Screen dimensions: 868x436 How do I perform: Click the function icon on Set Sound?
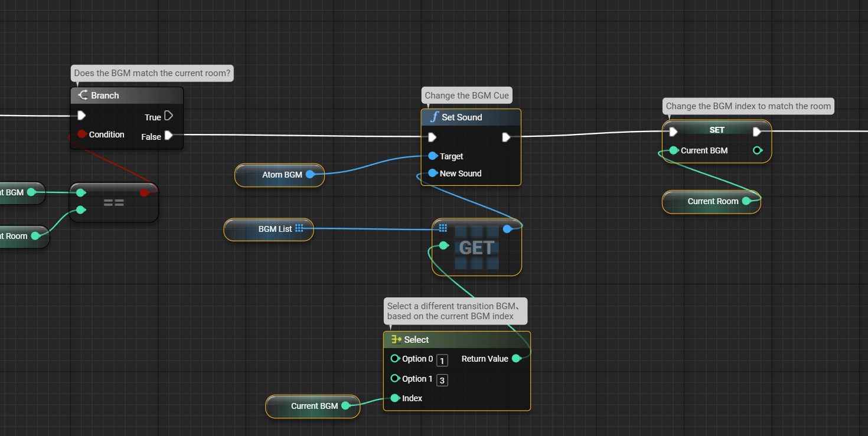[434, 117]
